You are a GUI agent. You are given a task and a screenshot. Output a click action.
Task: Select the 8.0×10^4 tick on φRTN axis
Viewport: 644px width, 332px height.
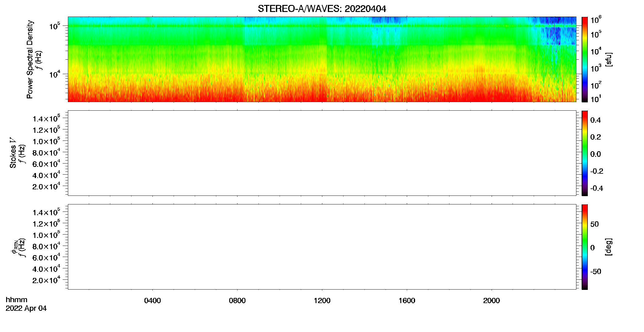coord(46,246)
